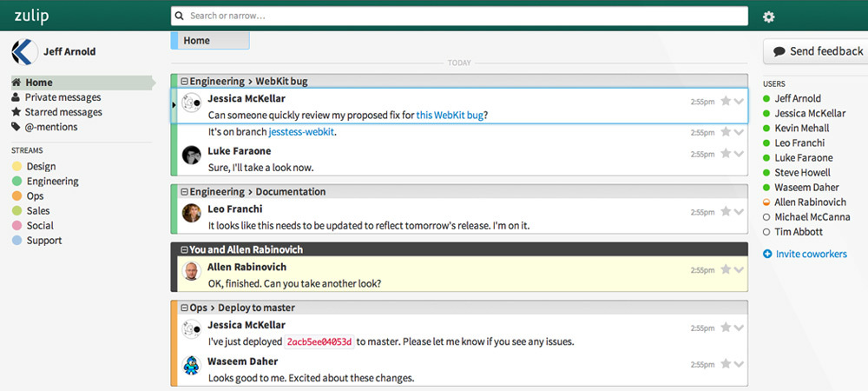
Task: Open the jesstess-webkit branch link
Action: pos(301,132)
